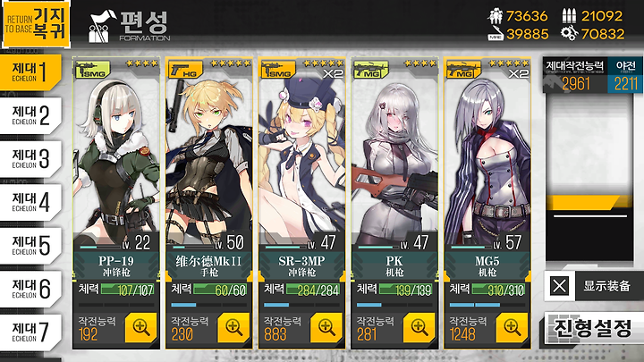
Task: Click the magnifier icon under SR-3MP
Action: [x=326, y=327]
